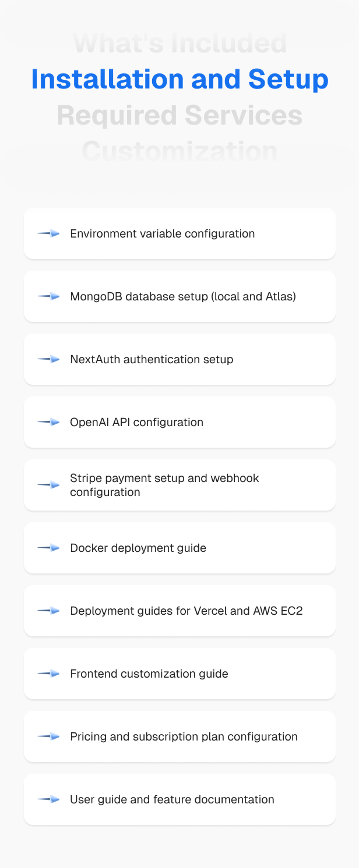The height and width of the screenshot is (868, 359).
Task: Click arrow icon beside Frontend customization guide
Action: (x=49, y=674)
